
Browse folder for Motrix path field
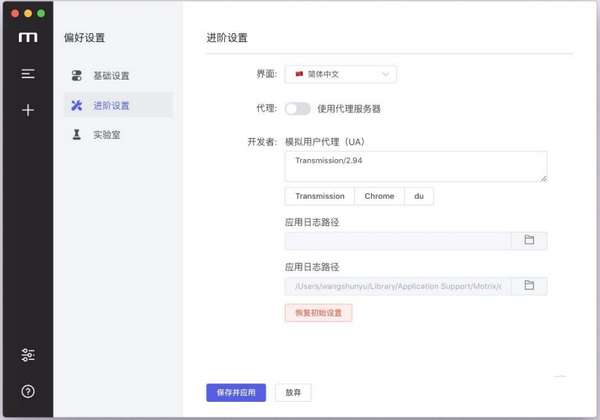[529, 285]
